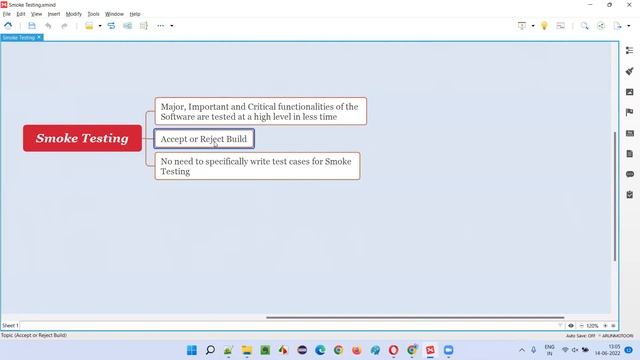The height and width of the screenshot is (360, 640).
Task: Zoom in with the plus button
Action: [605, 326]
